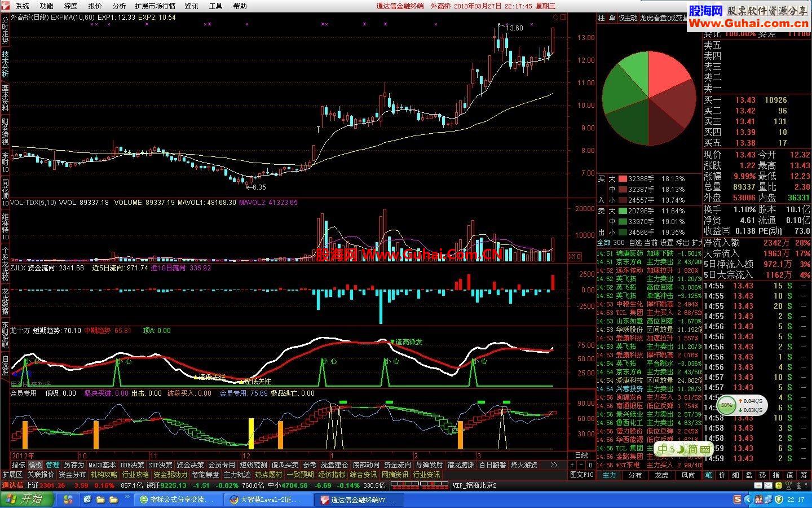Image resolution: width=812 pixels, height=508 pixels.
Task: Click the 图文F10 button
Action: tap(581, 475)
